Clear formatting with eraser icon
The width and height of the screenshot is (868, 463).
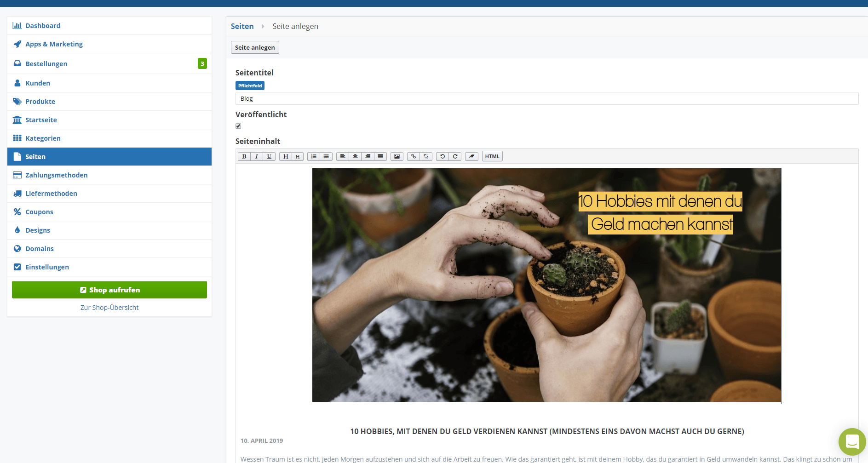click(471, 156)
